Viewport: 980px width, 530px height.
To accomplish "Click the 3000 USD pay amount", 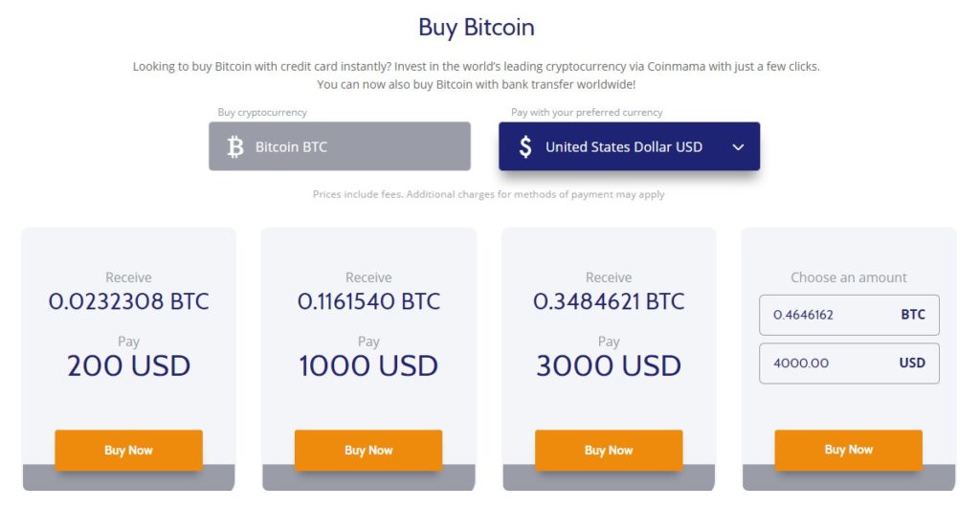I will click(x=609, y=366).
